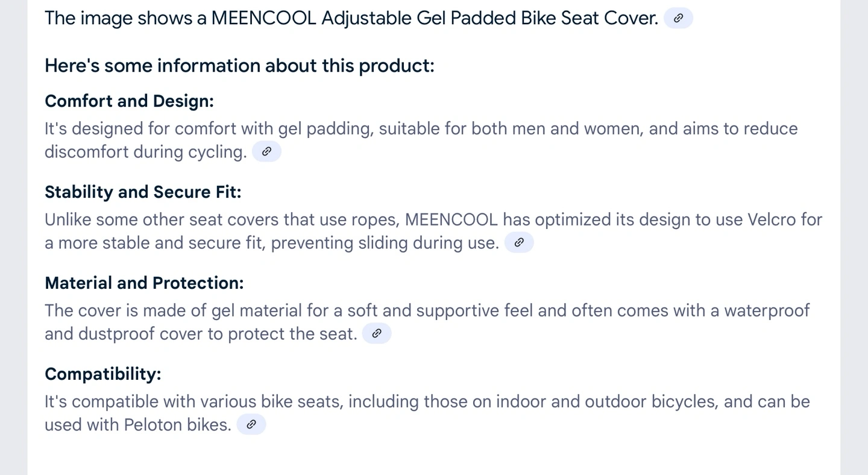Click the word 'MEENCOOL' in the first sentence
The height and width of the screenshot is (475, 868).
pos(263,18)
